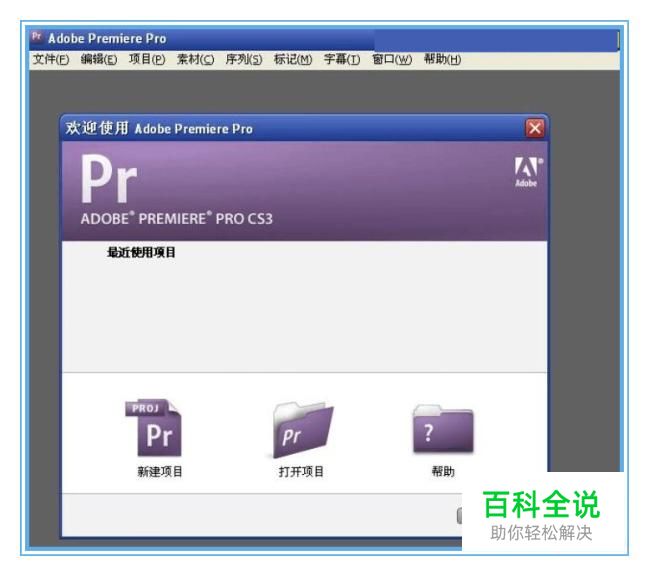Open the 序列(S) menu
Screen dimensions: 649x576
pos(244,59)
